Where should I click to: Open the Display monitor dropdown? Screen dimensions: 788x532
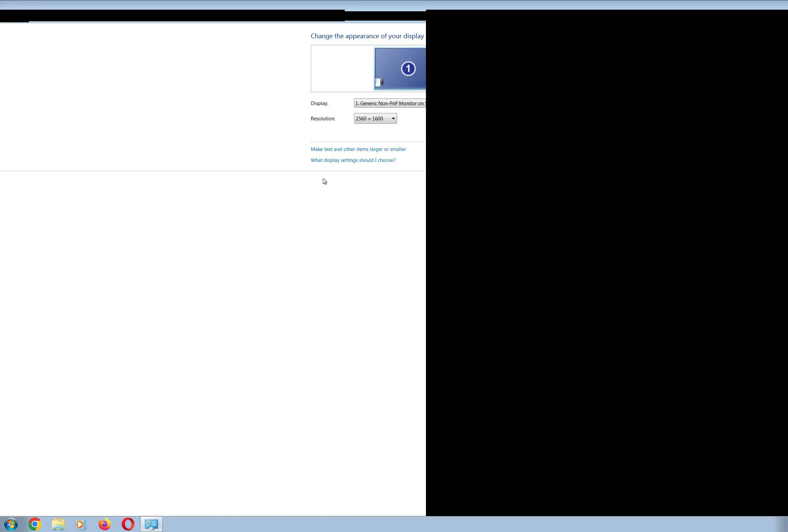pyautogui.click(x=390, y=103)
